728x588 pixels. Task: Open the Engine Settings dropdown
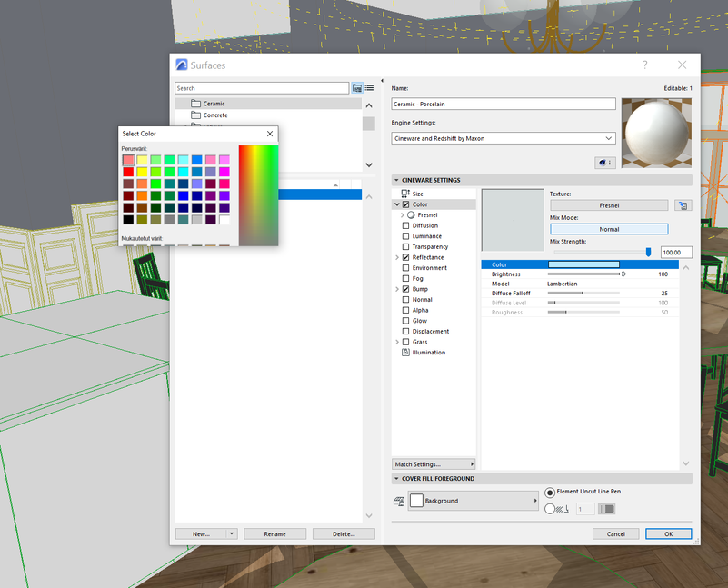point(504,138)
